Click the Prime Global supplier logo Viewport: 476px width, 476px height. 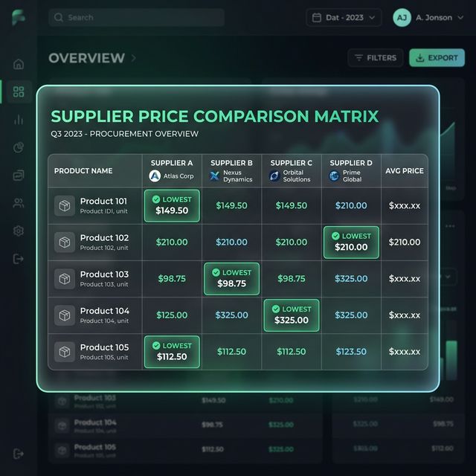click(334, 176)
